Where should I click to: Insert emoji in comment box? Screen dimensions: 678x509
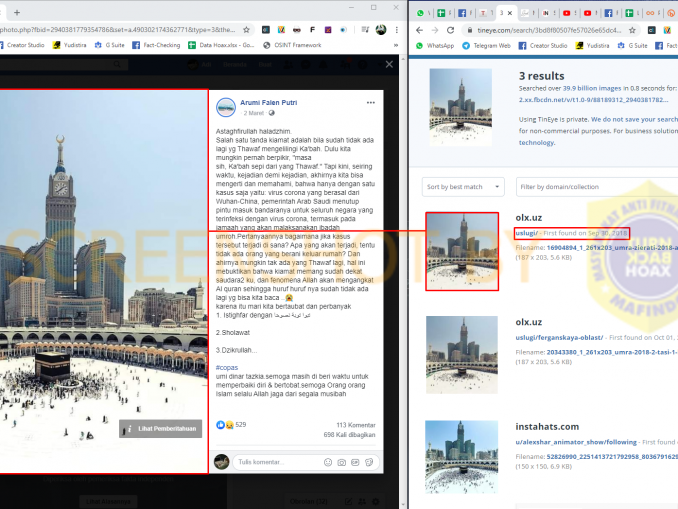[328, 462]
